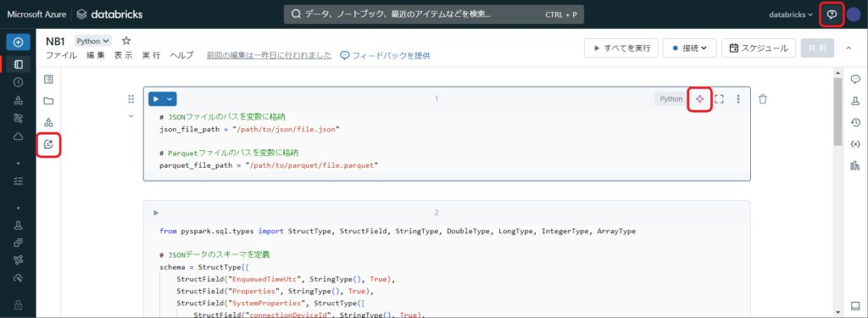Open the workspace folder browser icon
This screenshot has height=318, width=868.
48,101
